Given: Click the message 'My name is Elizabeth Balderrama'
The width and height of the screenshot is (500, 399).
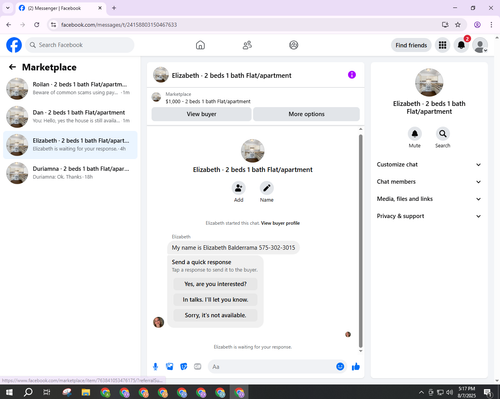Looking at the screenshot, I should coord(233,248).
